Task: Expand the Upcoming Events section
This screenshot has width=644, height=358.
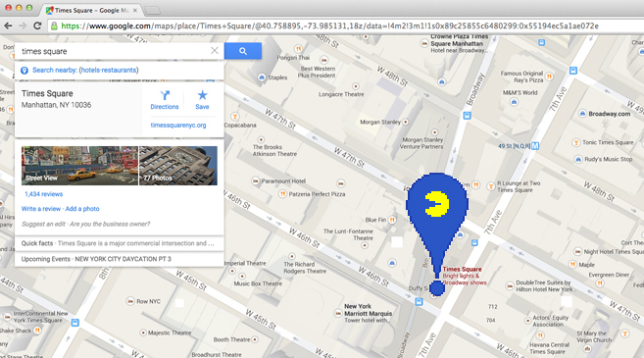Action: [120, 259]
